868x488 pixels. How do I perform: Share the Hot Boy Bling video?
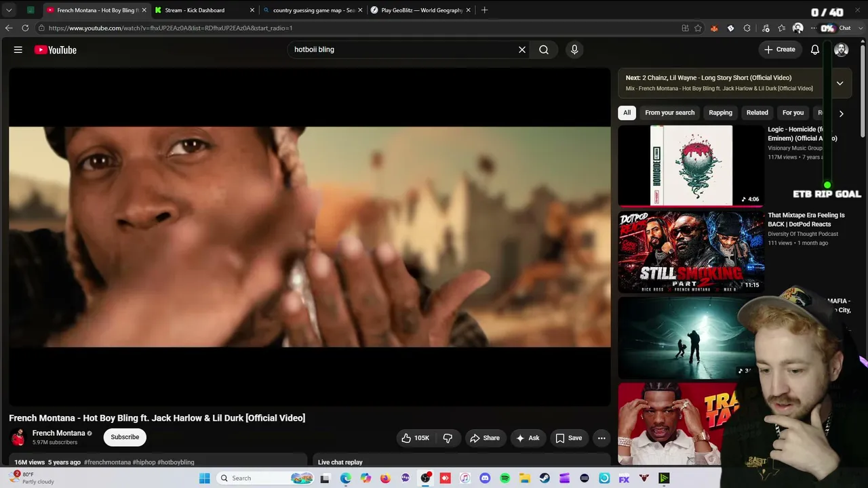(x=485, y=438)
